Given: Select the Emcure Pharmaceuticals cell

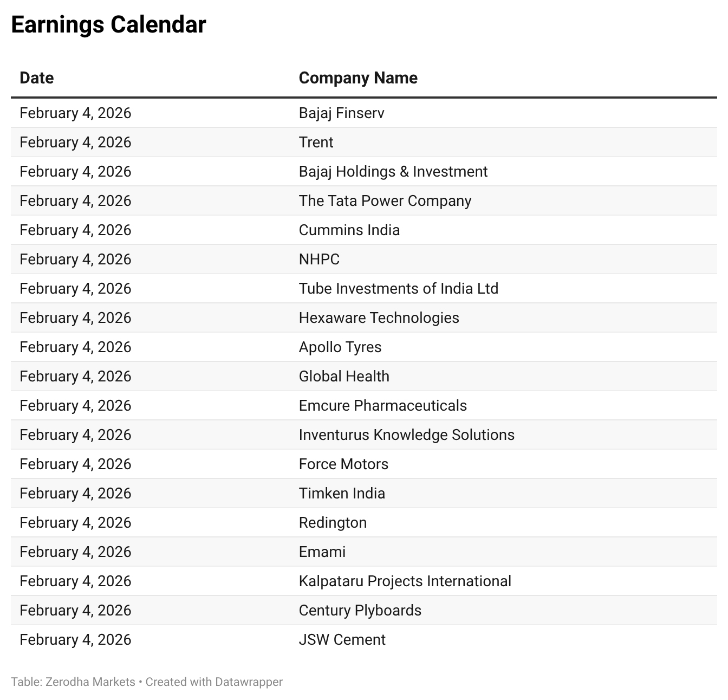Looking at the screenshot, I should [383, 406].
